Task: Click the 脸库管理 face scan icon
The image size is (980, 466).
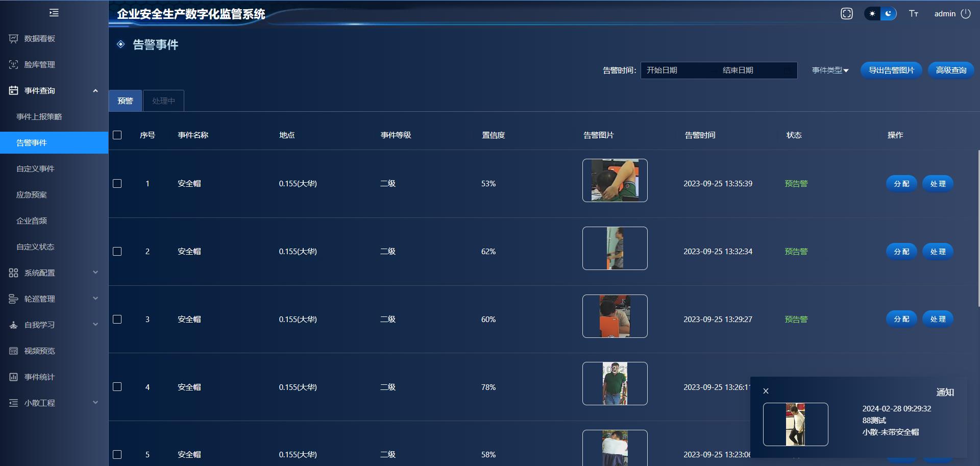Action: coord(13,65)
